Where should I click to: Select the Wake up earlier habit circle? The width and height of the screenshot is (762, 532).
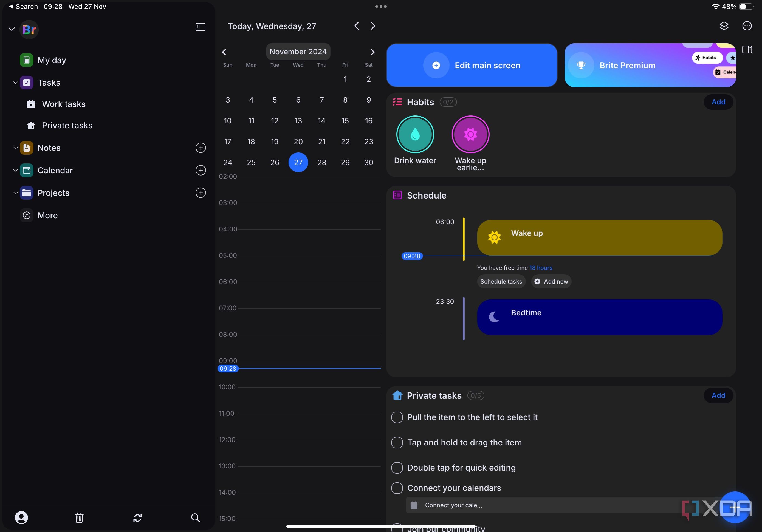point(470,134)
